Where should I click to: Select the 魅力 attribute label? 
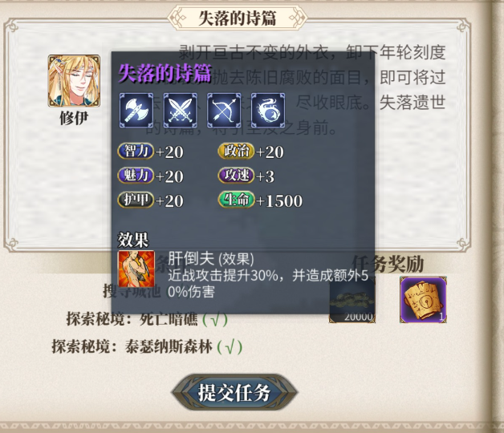coord(136,175)
